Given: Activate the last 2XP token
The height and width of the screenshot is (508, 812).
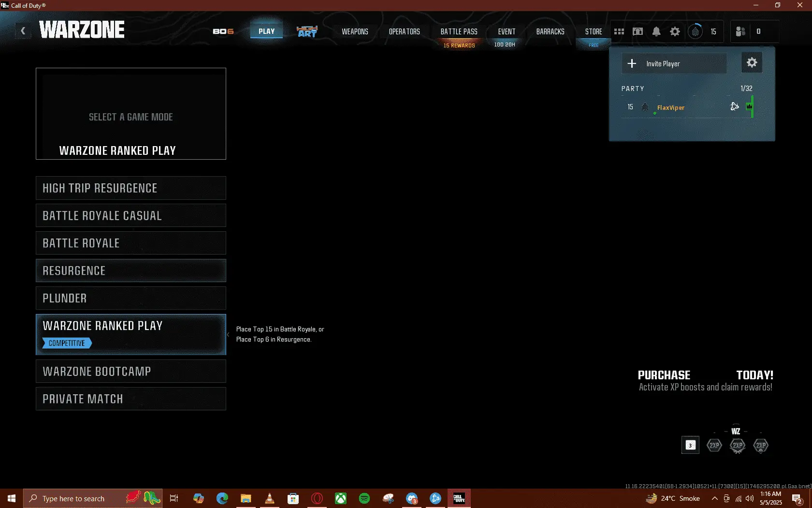Looking at the screenshot, I should click(x=761, y=445).
